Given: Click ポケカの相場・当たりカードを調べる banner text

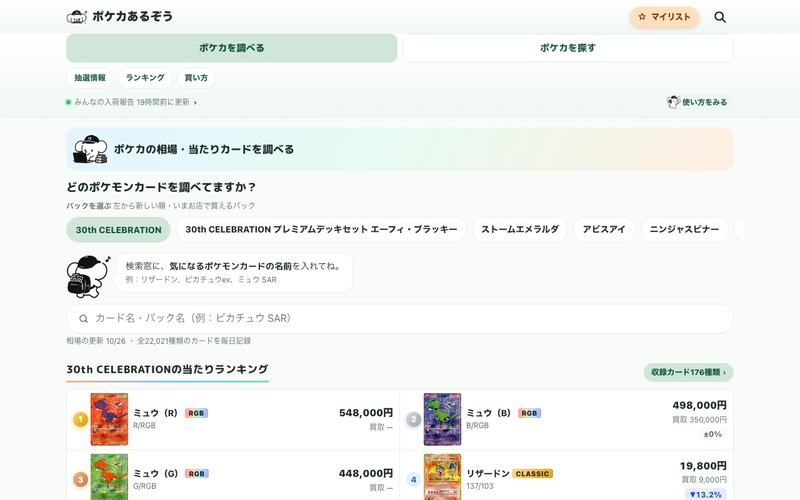Looking at the screenshot, I should [204, 149].
